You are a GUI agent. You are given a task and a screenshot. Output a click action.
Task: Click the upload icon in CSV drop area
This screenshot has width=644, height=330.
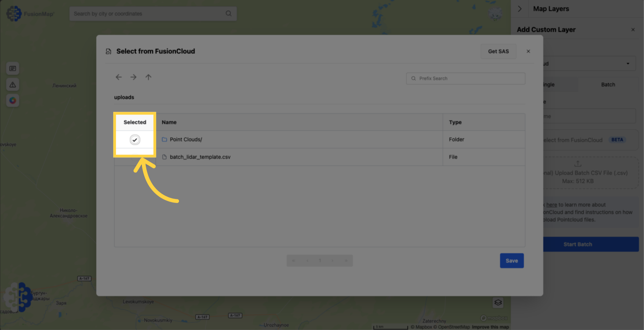pyautogui.click(x=578, y=163)
